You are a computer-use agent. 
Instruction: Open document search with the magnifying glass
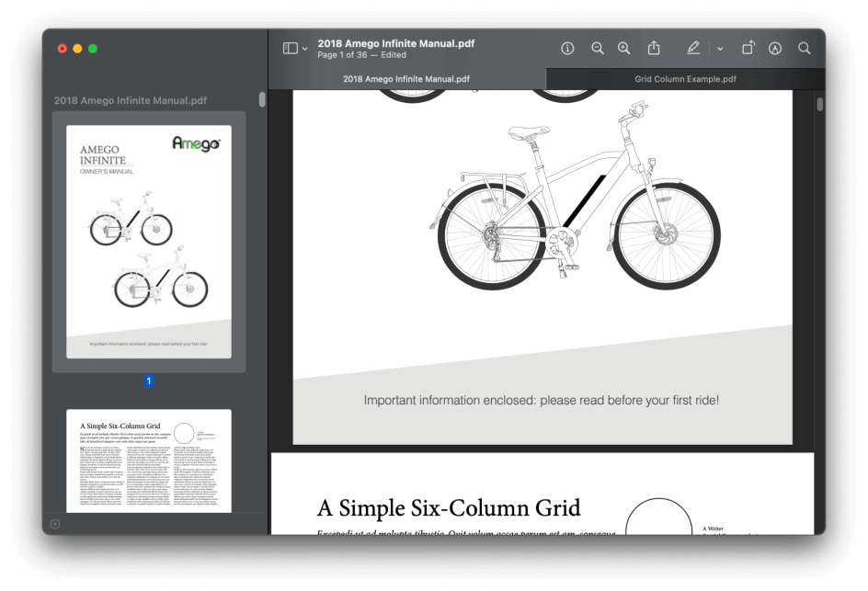pyautogui.click(x=805, y=48)
